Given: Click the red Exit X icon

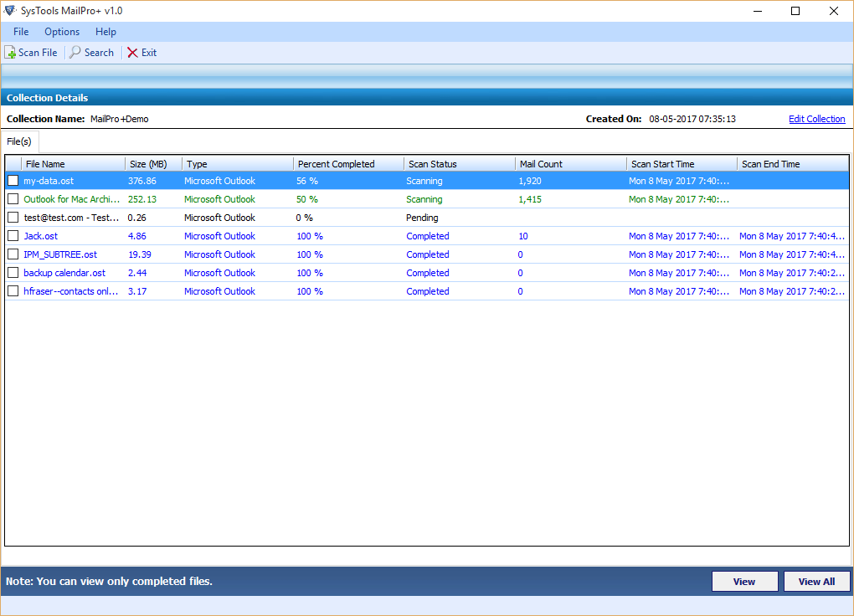Looking at the screenshot, I should 132,53.
